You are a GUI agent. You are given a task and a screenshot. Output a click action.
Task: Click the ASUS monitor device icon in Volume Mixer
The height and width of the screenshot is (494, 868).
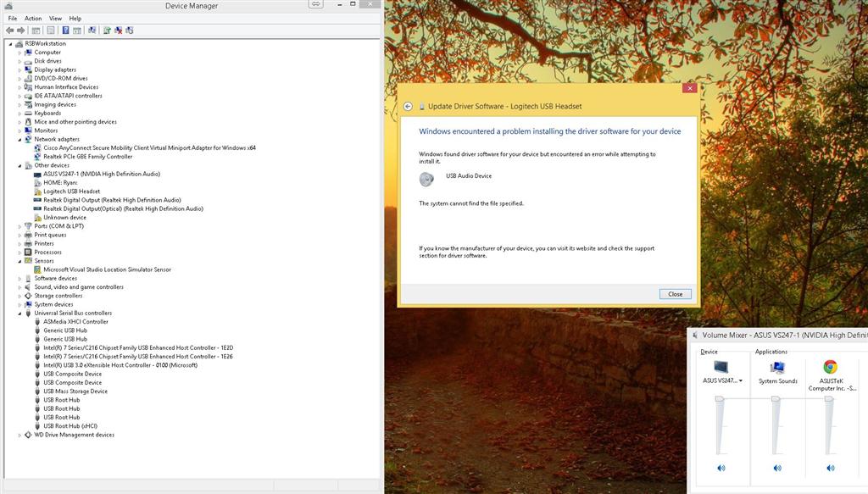click(x=721, y=367)
